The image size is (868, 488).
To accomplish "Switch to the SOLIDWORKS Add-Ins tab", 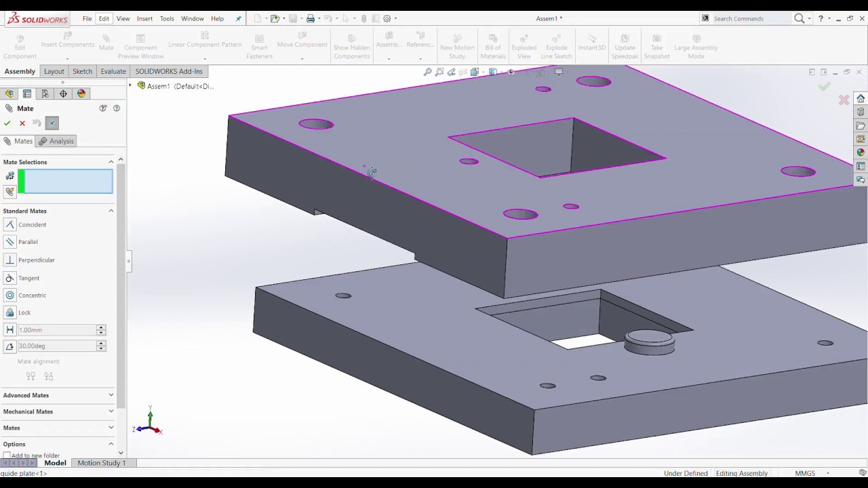I will point(169,71).
